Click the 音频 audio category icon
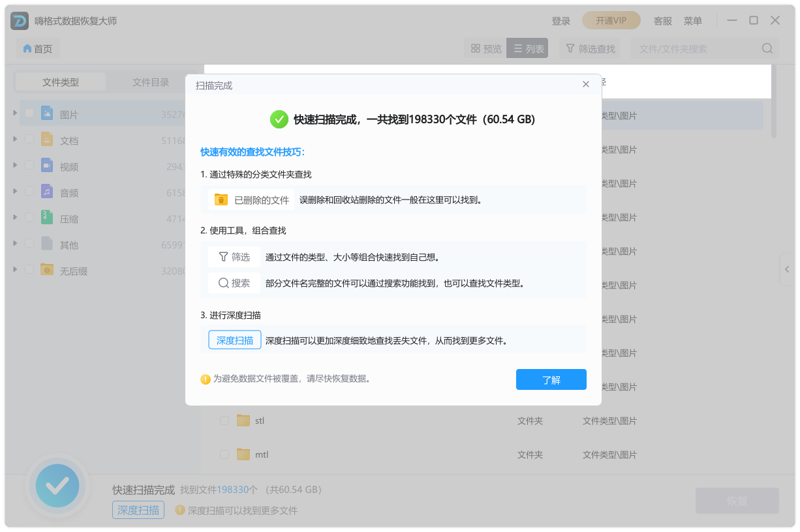This screenshot has height=532, width=800. point(47,192)
